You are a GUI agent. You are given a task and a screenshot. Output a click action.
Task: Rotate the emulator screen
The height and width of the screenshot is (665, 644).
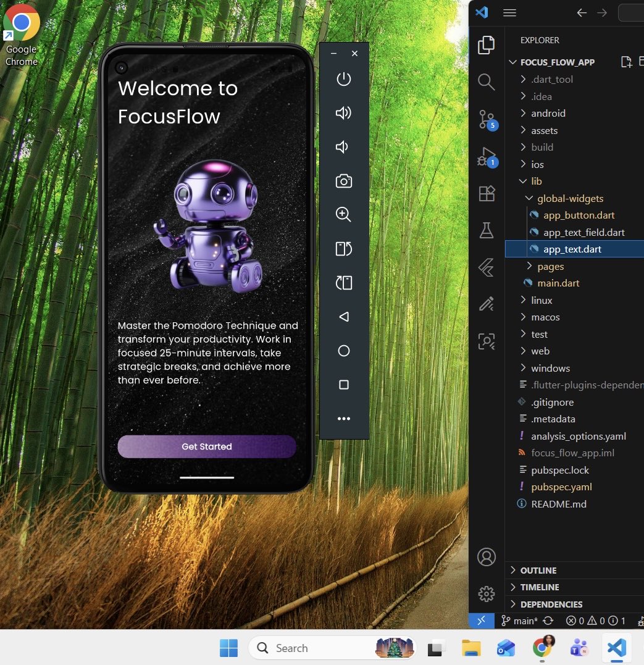(x=343, y=249)
